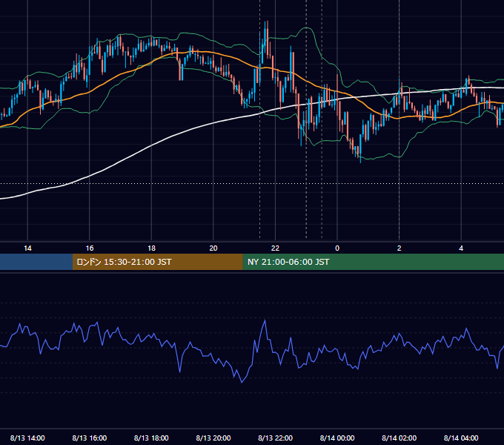The width and height of the screenshot is (504, 445).
Task: Click the upper time axis label 22
Action: pos(275,248)
